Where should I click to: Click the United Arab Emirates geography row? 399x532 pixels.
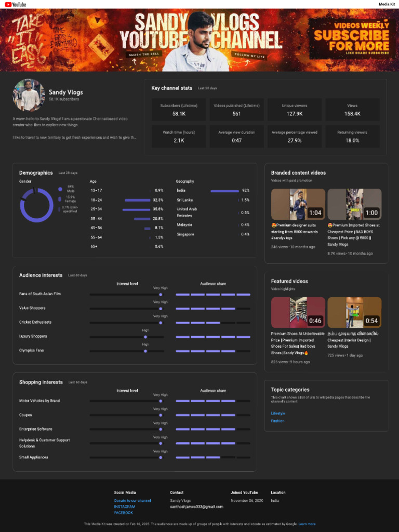(x=213, y=212)
